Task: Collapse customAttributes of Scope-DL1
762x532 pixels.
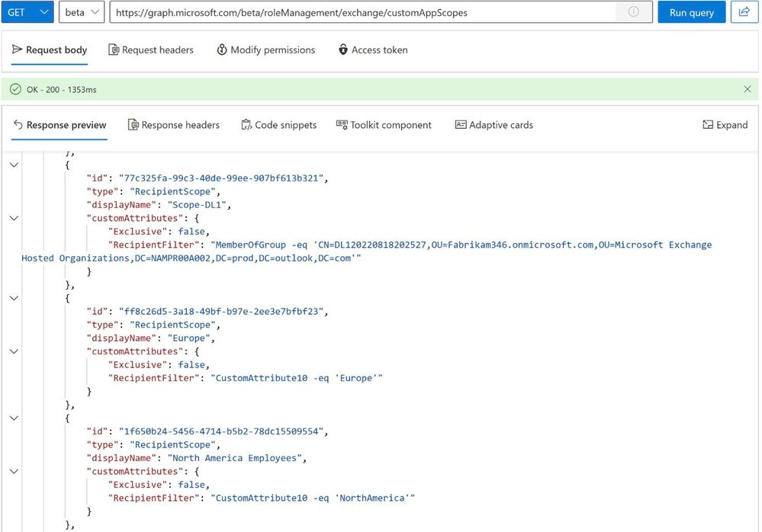Action: [14, 219]
